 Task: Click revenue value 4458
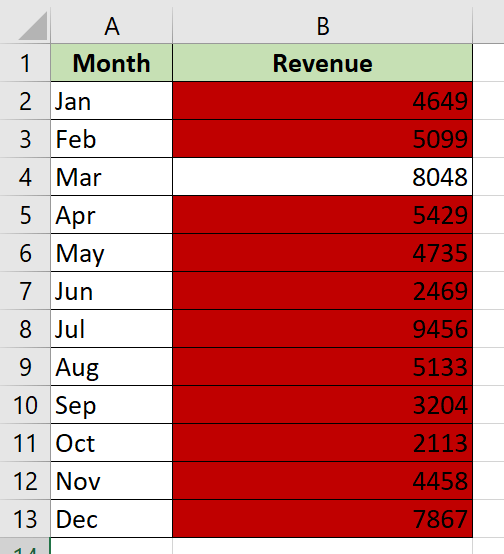tap(322, 481)
